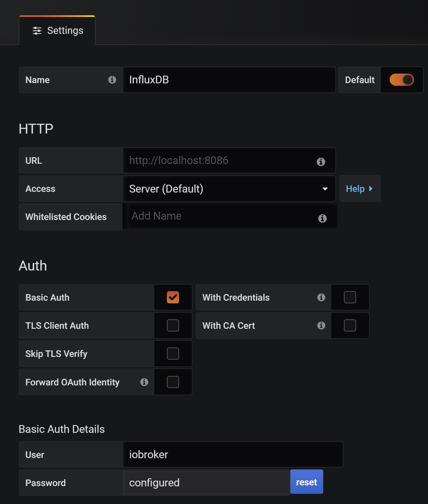Click the Default label
Viewport: 428px width, 504px height.
360,80
